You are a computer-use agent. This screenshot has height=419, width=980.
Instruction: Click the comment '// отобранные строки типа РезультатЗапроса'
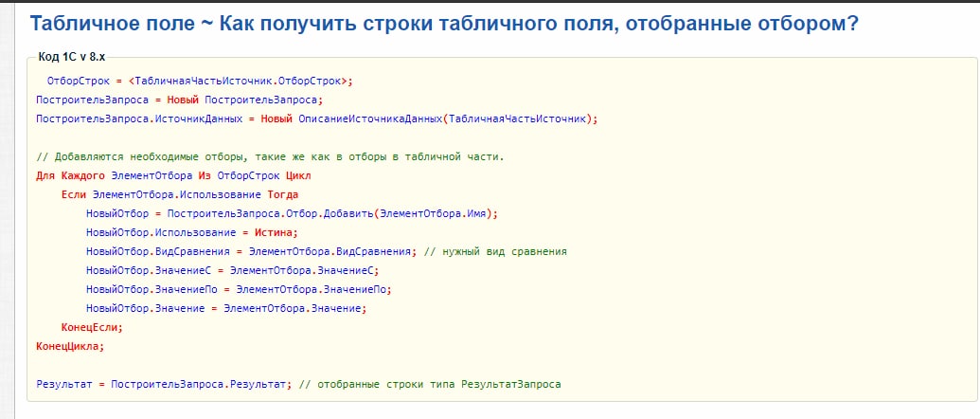429,384
